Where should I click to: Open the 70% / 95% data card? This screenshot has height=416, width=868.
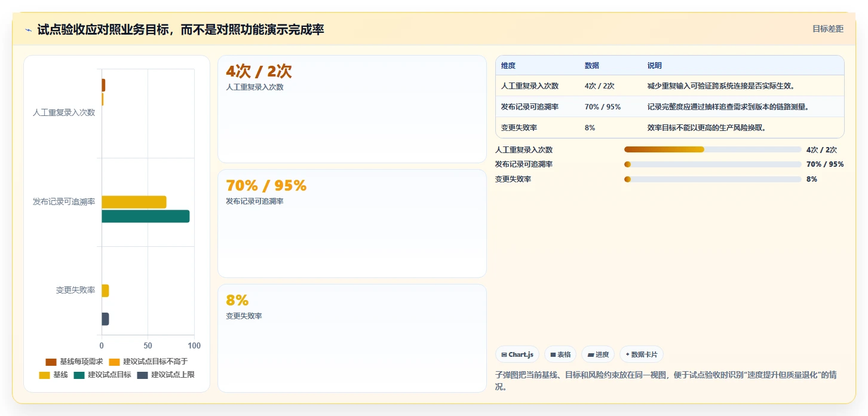point(352,224)
